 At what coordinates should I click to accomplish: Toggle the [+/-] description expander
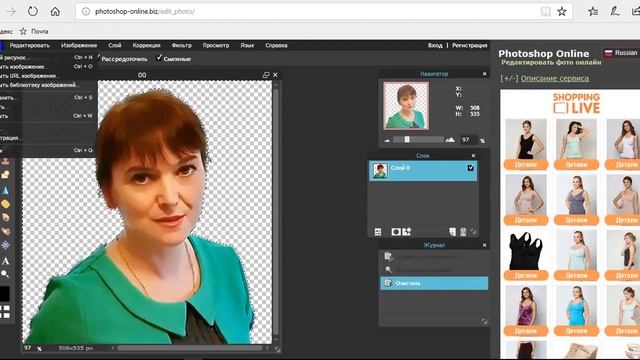[509, 78]
